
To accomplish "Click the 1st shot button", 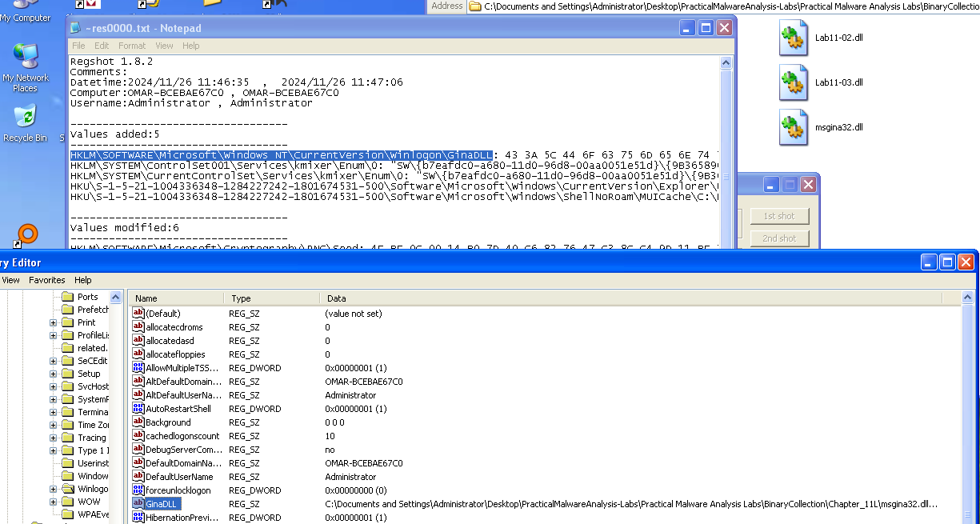I will [x=778, y=216].
